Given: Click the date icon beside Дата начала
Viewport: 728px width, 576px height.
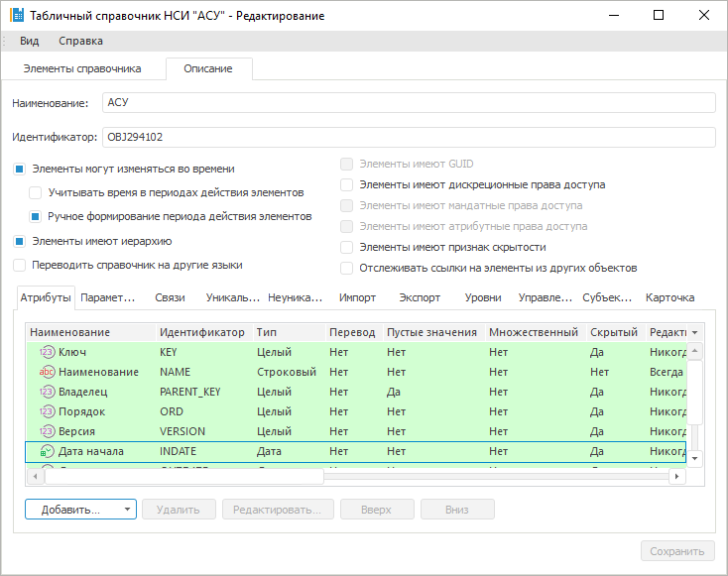Looking at the screenshot, I should [x=47, y=451].
